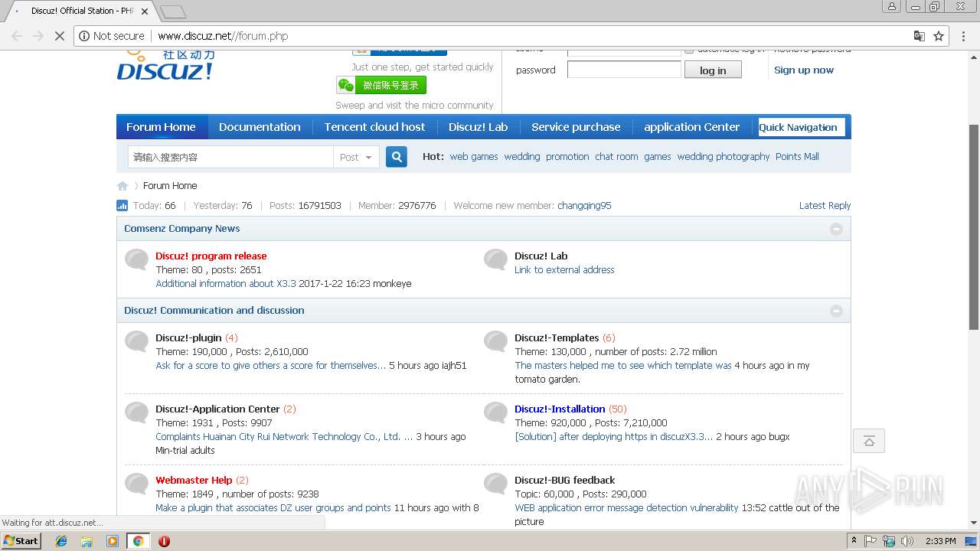Click the hot keyword chat room
Image resolution: width=980 pixels, height=551 pixels.
click(x=616, y=156)
